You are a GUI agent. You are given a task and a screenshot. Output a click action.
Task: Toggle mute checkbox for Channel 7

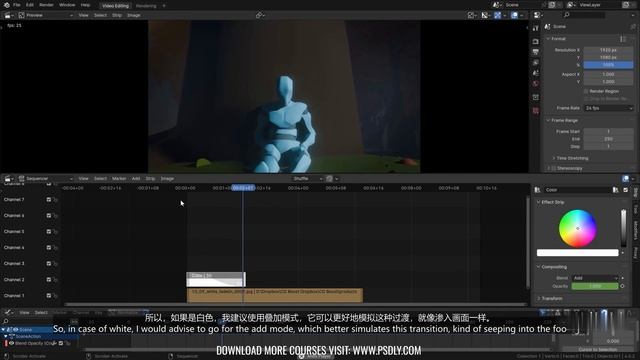(x=49, y=200)
